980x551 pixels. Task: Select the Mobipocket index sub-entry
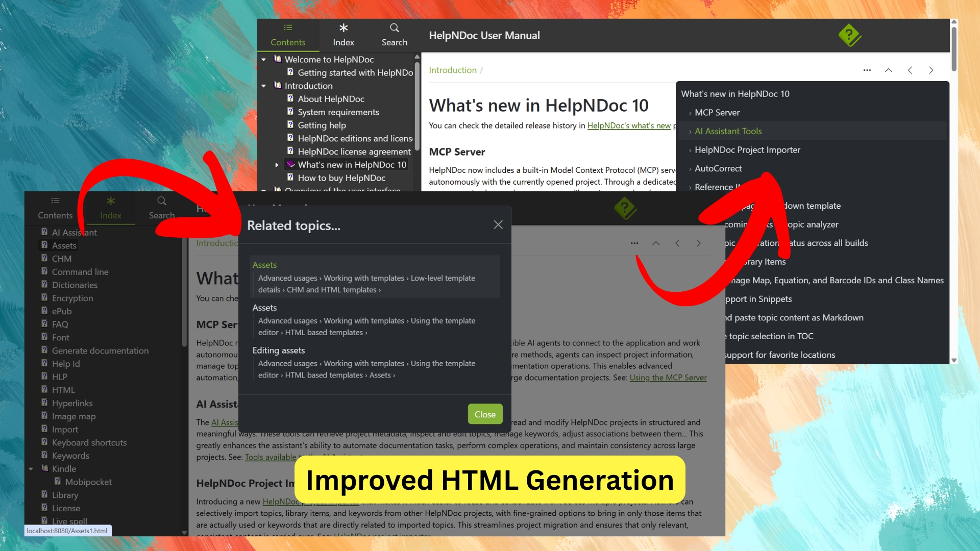(x=88, y=482)
